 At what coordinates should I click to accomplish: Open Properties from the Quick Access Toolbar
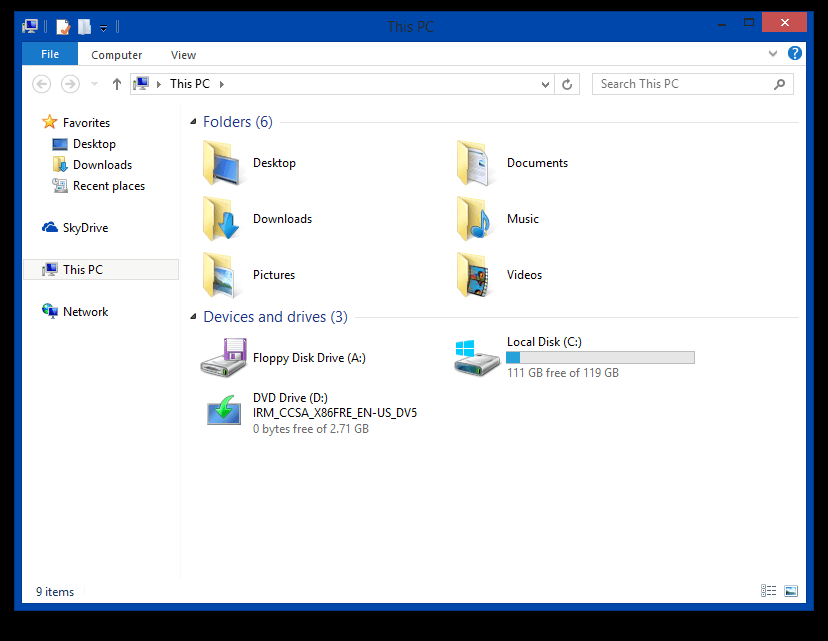click(x=62, y=26)
